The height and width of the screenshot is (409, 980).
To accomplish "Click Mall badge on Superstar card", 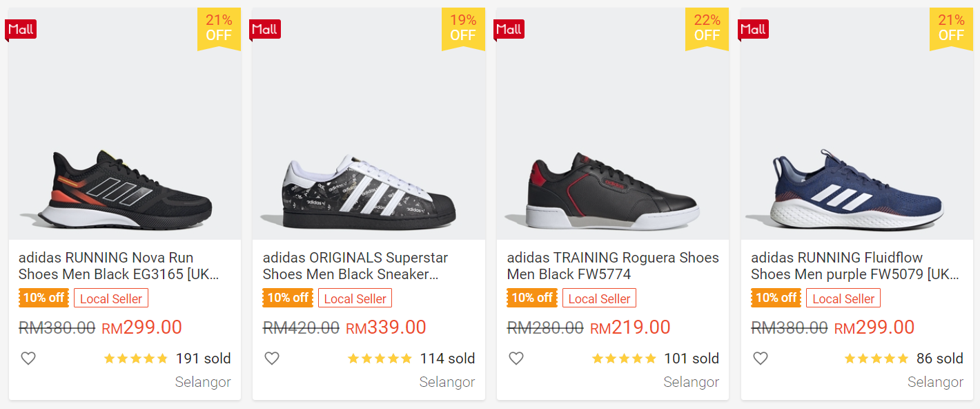I will (x=264, y=29).
